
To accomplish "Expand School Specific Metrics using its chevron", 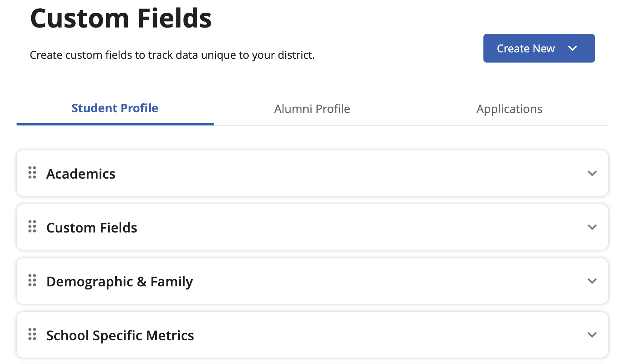I will tap(592, 335).
